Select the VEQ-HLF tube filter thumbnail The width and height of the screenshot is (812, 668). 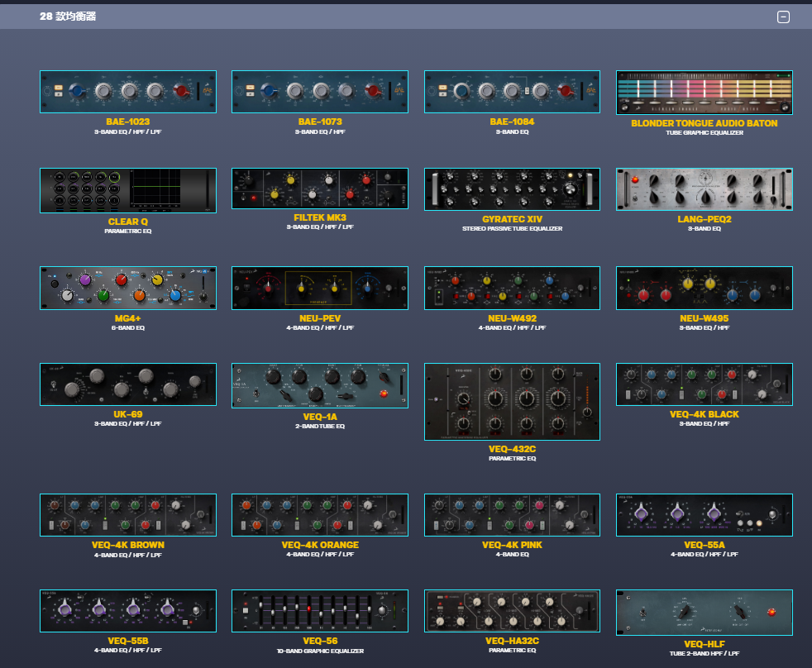coord(704,613)
